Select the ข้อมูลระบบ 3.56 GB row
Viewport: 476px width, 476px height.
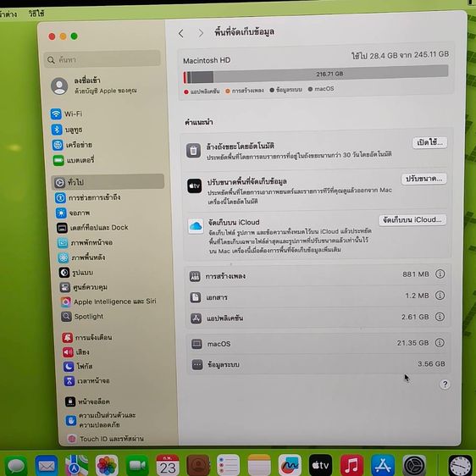[x=318, y=364]
